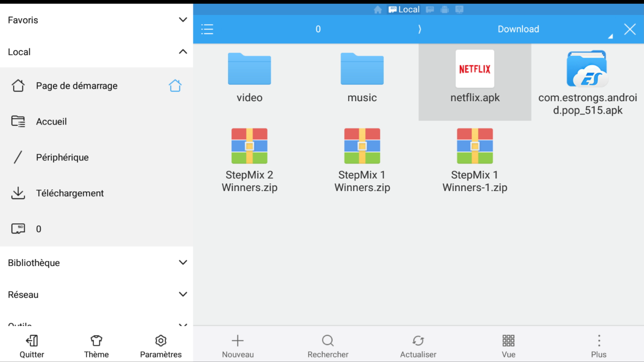Collapse the Local section
This screenshot has height=362, width=644.
(97, 52)
